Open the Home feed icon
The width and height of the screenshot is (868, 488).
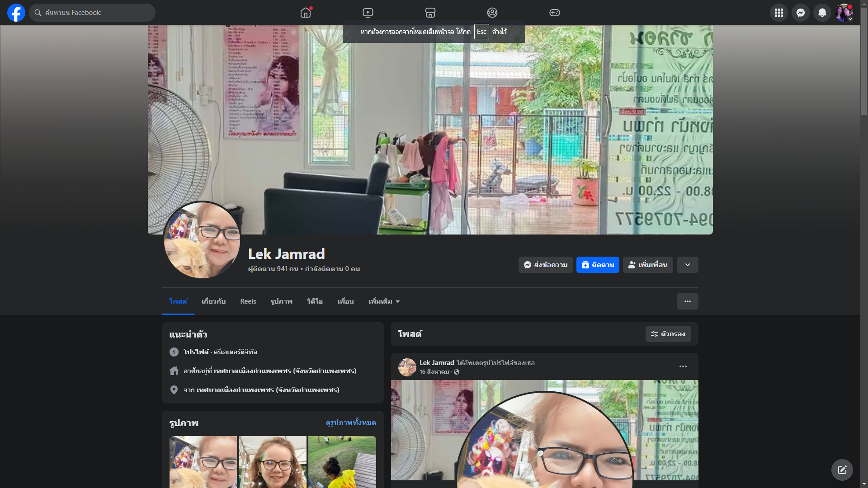point(306,13)
